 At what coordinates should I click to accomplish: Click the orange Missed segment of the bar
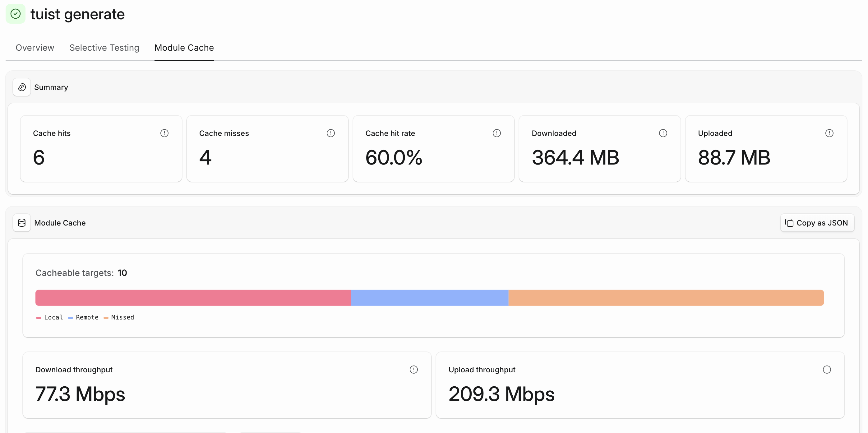point(666,298)
